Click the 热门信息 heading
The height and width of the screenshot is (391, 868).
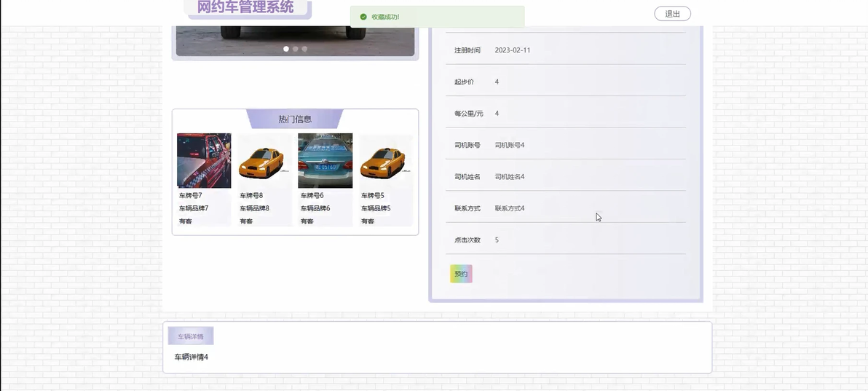295,119
